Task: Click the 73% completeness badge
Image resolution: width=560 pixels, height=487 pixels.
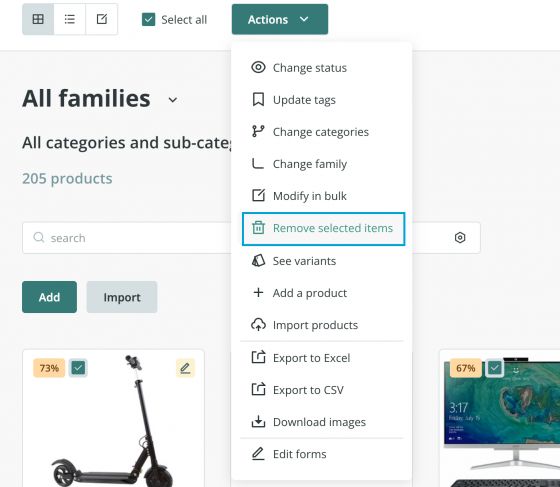Action: click(x=49, y=368)
